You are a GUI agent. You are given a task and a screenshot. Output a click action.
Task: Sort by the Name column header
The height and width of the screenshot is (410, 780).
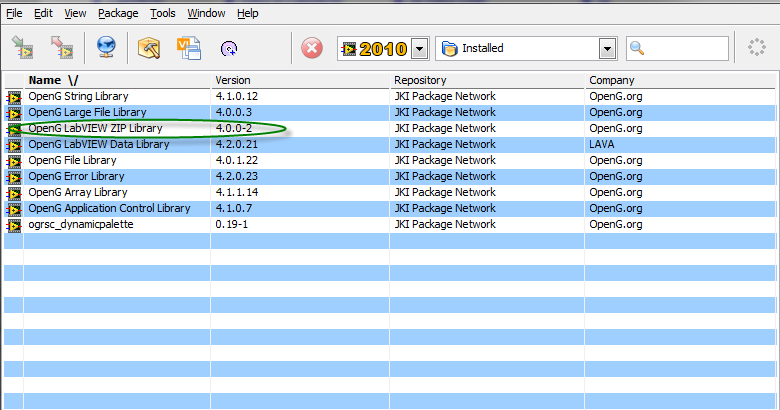(117, 80)
